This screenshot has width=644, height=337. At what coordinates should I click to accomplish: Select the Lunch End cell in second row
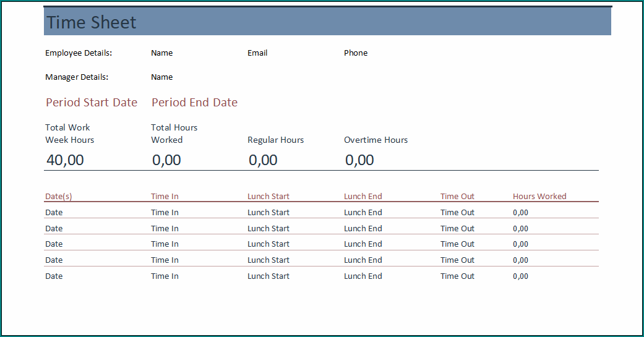pyautogui.click(x=363, y=229)
